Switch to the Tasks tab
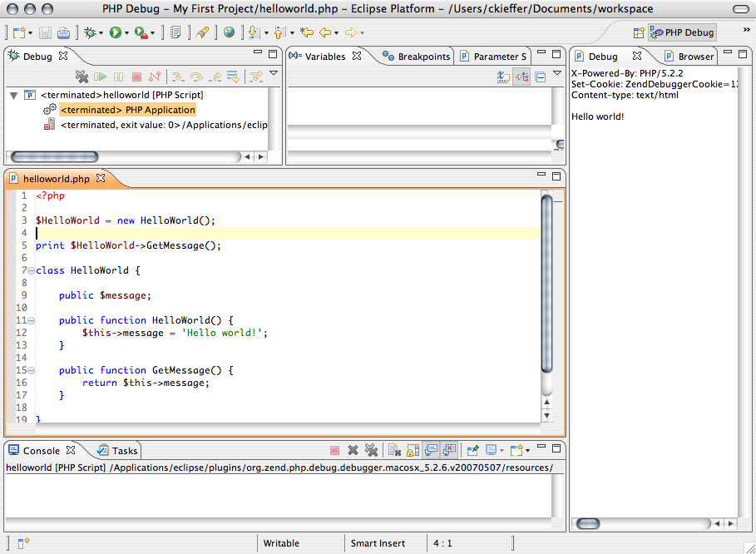The width and height of the screenshot is (756, 554). (x=117, y=451)
